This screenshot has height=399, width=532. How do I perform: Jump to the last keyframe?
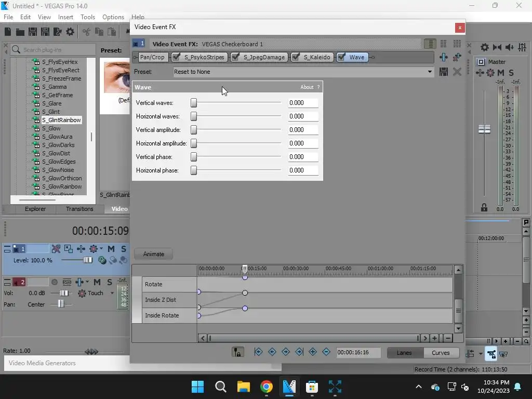pos(299,352)
